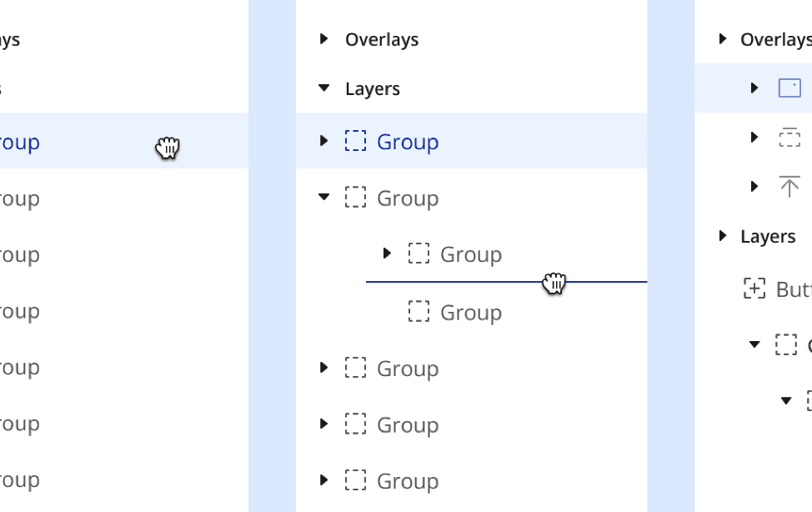Click dashed overlay icon under rectangle row

point(789,138)
